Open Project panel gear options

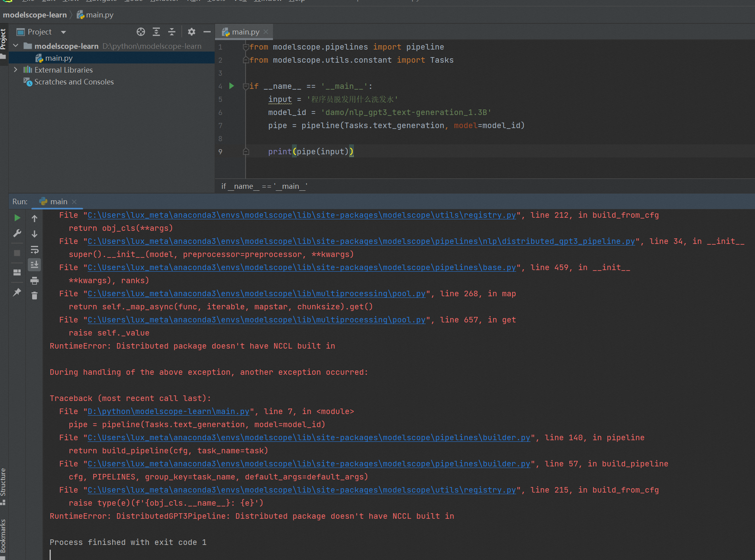(x=192, y=32)
